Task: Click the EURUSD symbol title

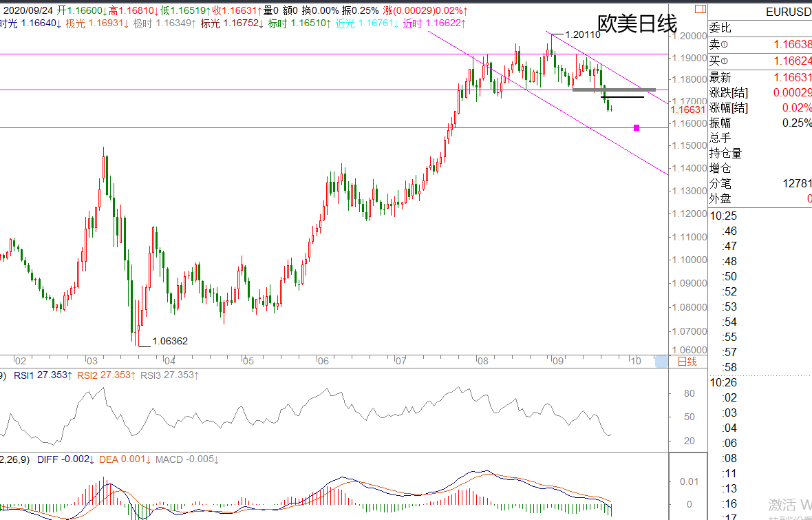Action: [788, 12]
